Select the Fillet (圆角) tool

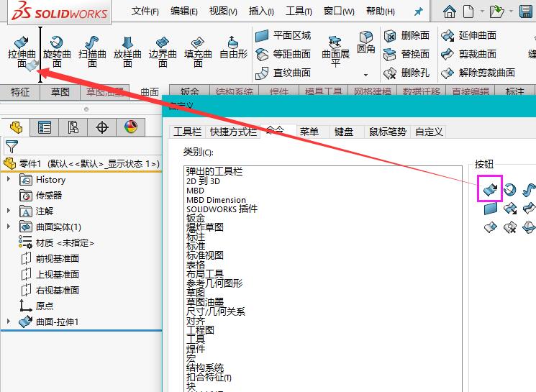point(365,42)
